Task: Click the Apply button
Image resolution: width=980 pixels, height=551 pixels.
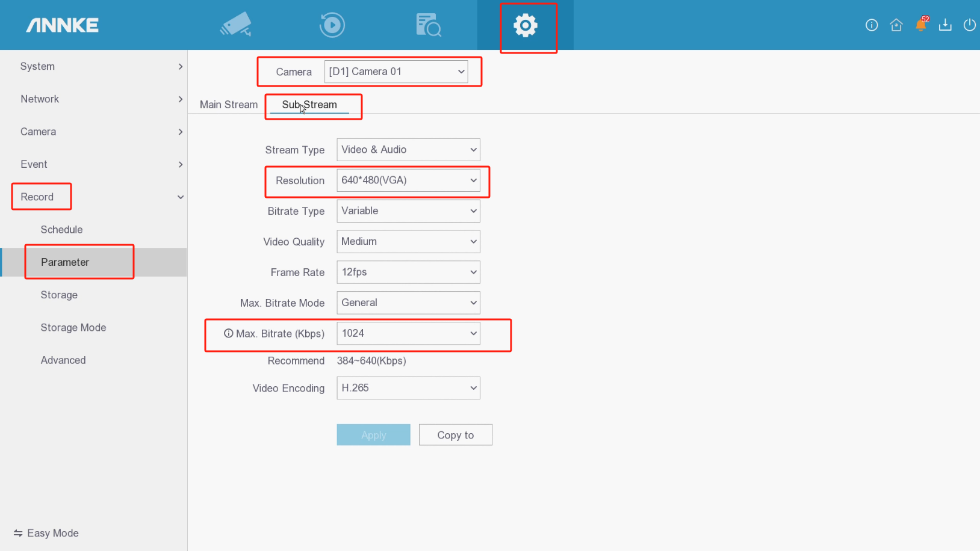Action: (x=373, y=434)
